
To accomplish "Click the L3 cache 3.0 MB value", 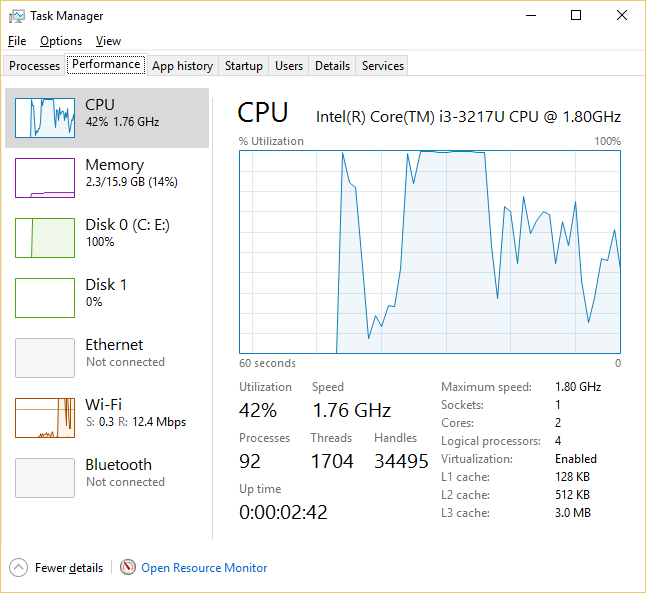I will (573, 513).
